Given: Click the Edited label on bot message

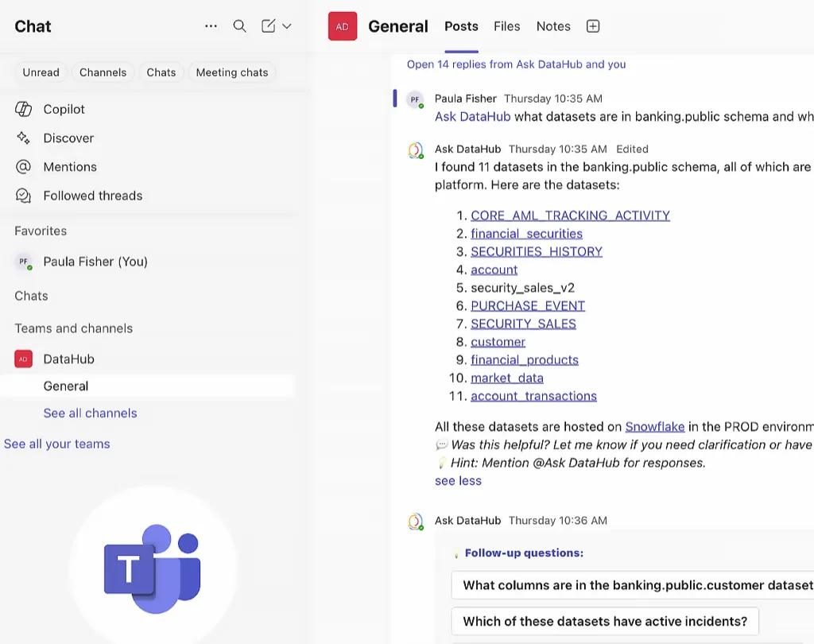Looking at the screenshot, I should (x=632, y=149).
